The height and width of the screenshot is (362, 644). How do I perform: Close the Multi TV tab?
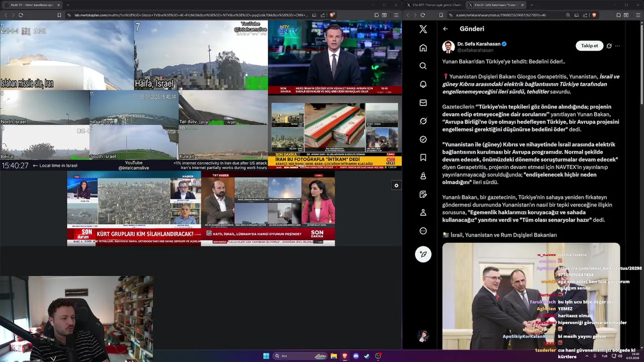point(58,5)
